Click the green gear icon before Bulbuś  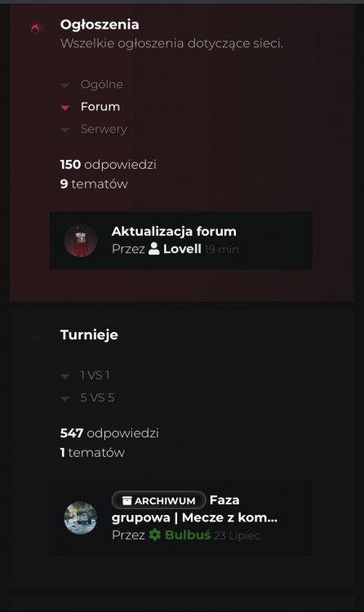155,534
